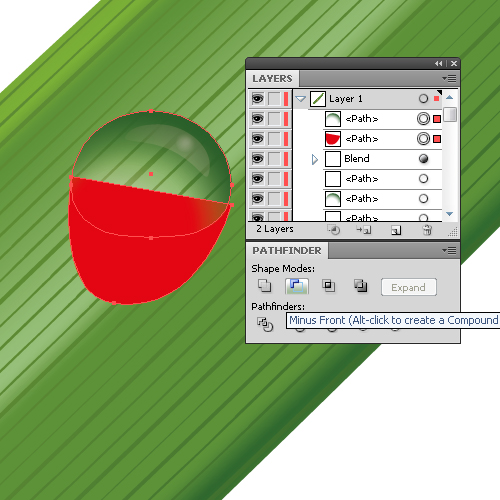Collapse the Layer 1 disclosure triangle

pyautogui.click(x=301, y=99)
